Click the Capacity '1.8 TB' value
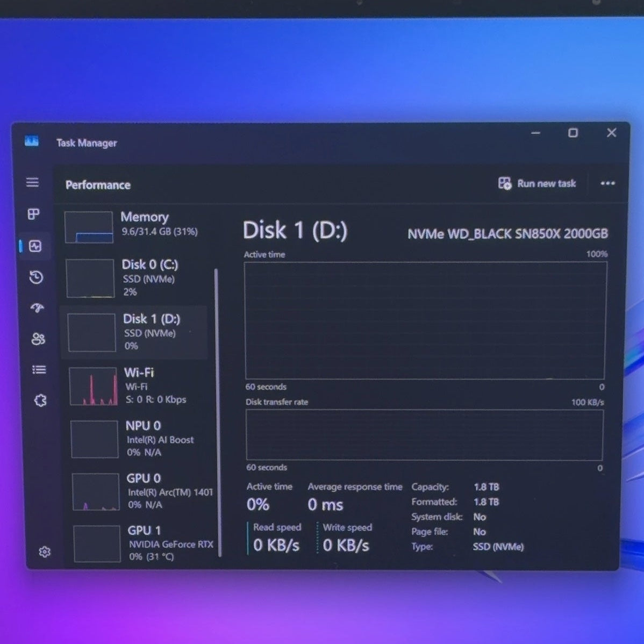Image resolution: width=644 pixels, height=644 pixels. 486,487
